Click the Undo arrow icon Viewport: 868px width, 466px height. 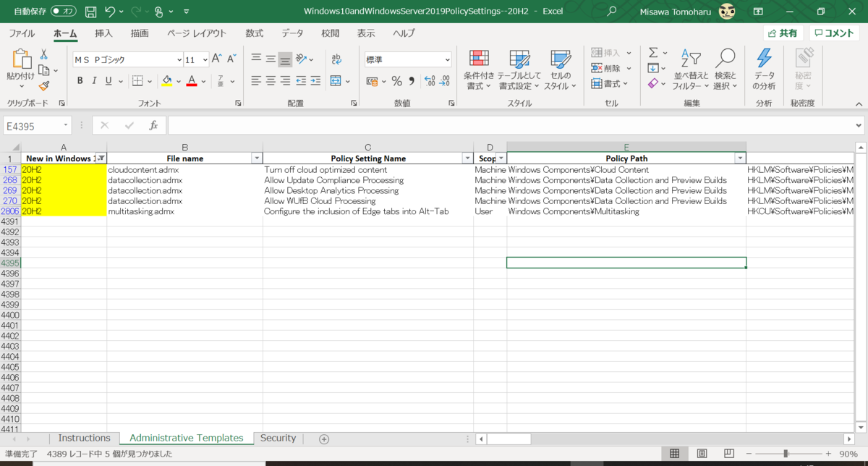point(110,12)
